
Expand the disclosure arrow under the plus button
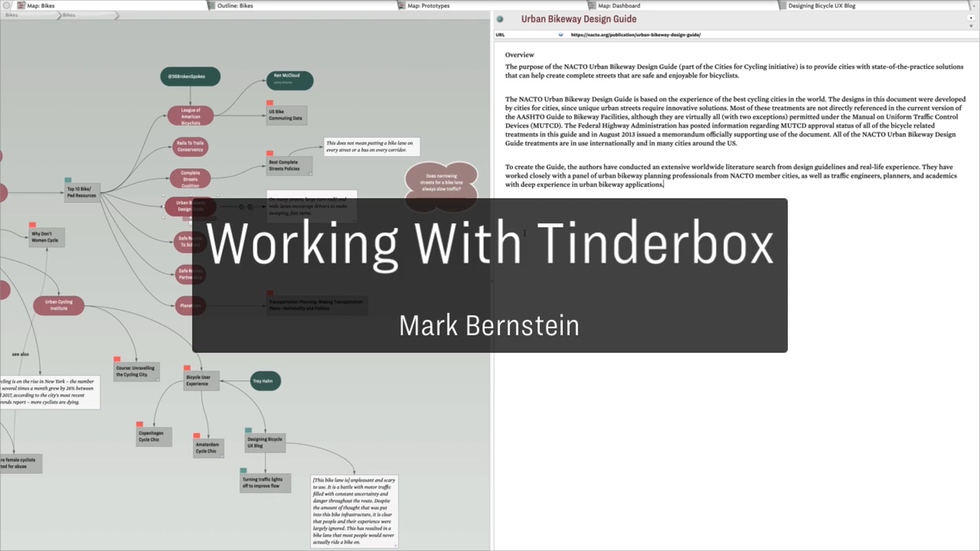coord(971,26)
